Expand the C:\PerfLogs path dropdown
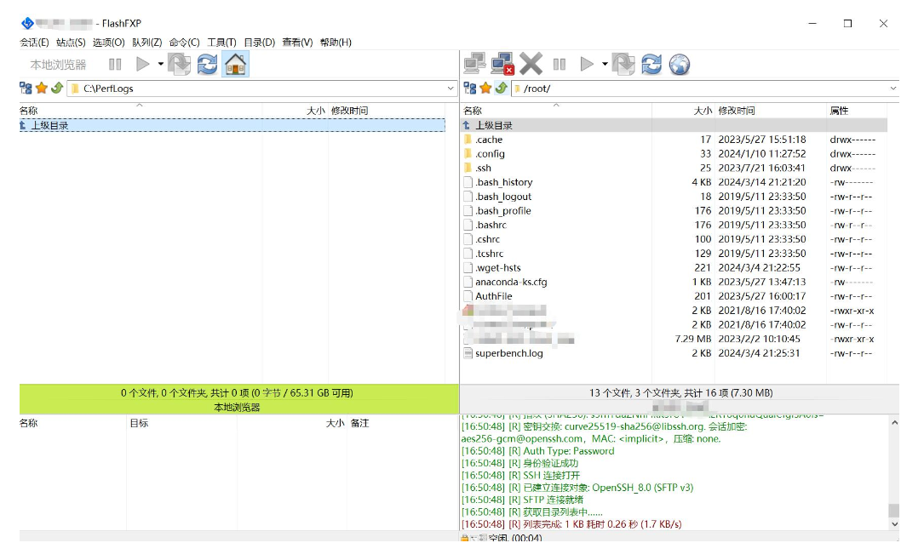The width and height of the screenshot is (924, 560). (451, 89)
